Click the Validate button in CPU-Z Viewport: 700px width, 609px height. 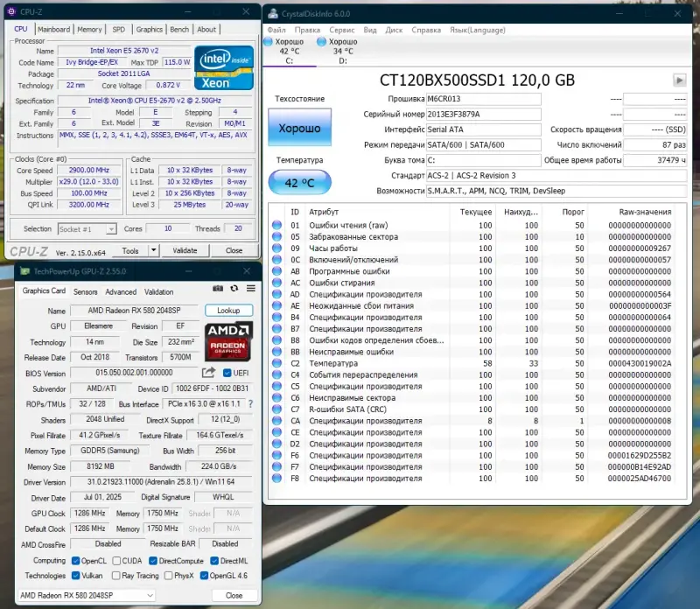point(185,250)
